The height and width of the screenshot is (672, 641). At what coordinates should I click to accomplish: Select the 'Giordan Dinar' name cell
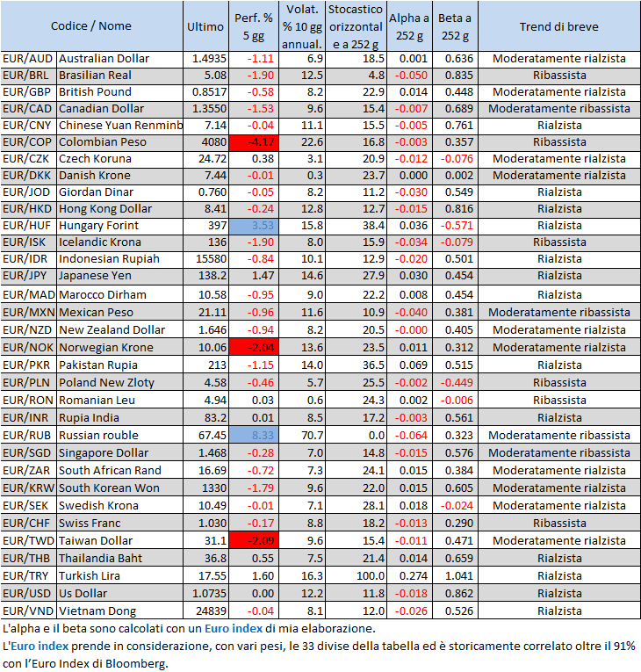pyautogui.click(x=120, y=192)
